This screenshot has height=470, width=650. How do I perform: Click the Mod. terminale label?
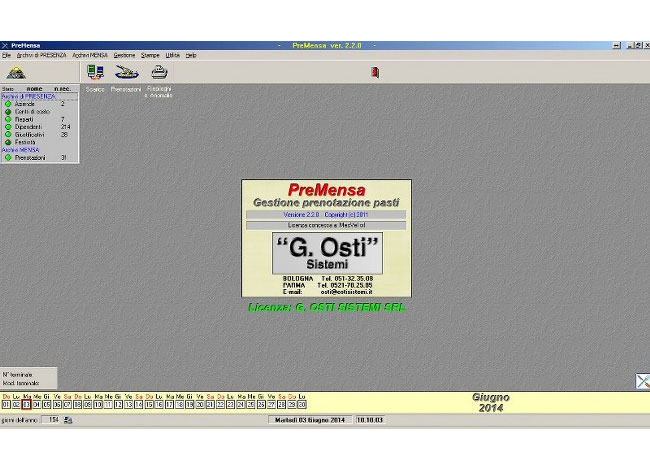click(x=21, y=383)
